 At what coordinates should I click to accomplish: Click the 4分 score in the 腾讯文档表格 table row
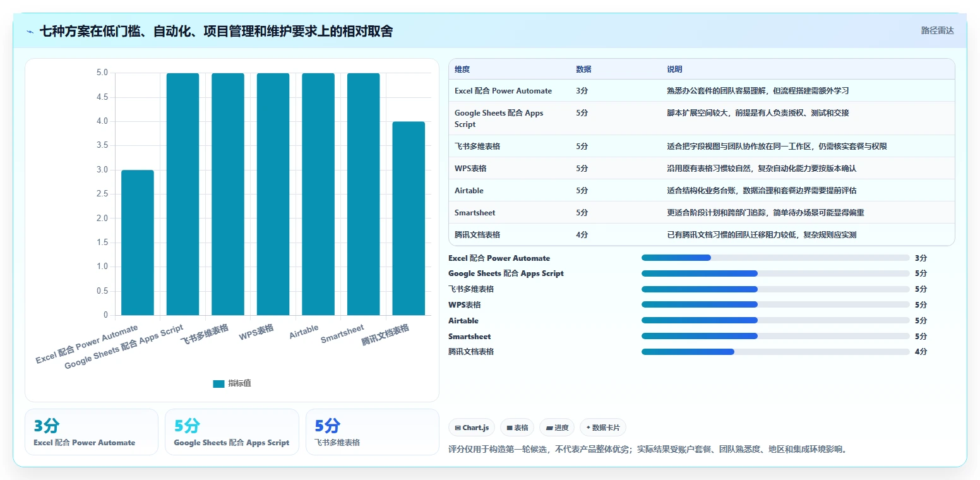click(582, 235)
